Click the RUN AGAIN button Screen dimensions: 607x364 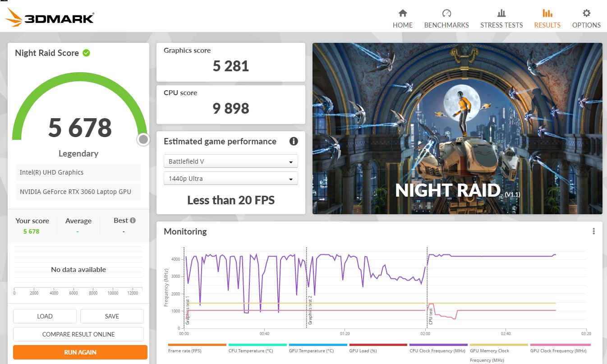click(x=80, y=352)
